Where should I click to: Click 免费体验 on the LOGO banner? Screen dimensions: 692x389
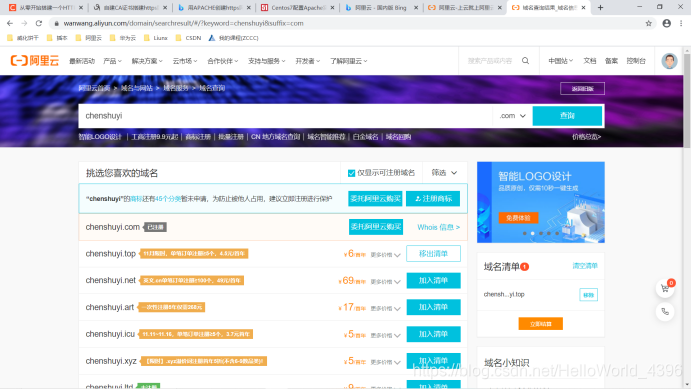pos(518,218)
